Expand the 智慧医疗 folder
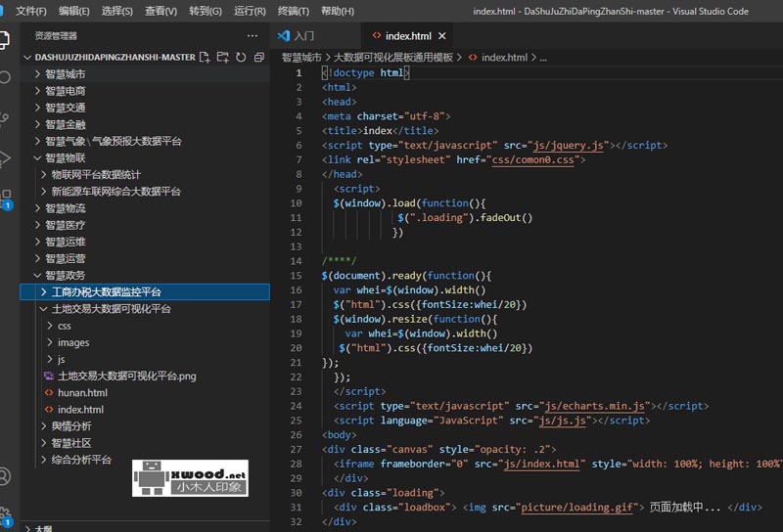The width and height of the screenshot is (783, 532). [145, 225]
